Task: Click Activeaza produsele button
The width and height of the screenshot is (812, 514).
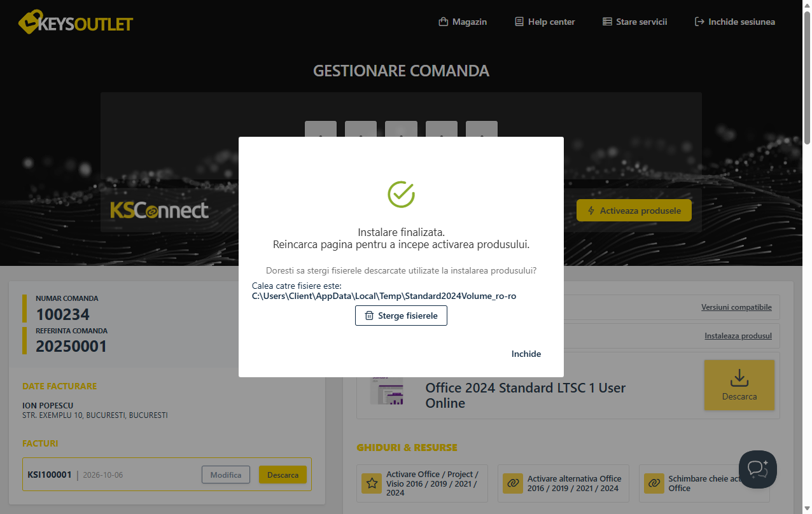Action: coord(634,211)
